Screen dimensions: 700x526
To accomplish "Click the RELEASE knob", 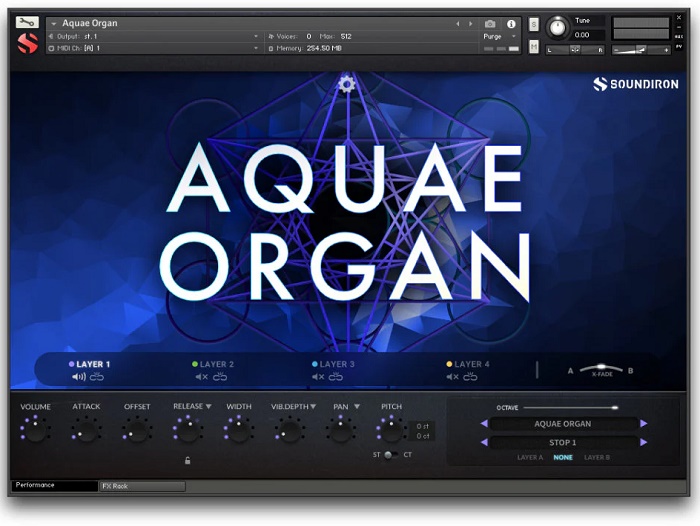I will [188, 430].
